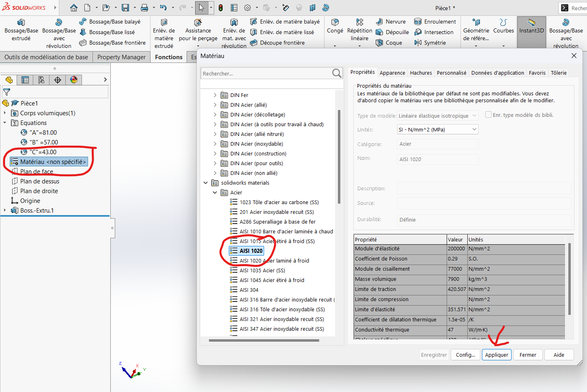The width and height of the screenshot is (587, 392).
Task: Choose the Enroulement tool
Action: tap(435, 22)
